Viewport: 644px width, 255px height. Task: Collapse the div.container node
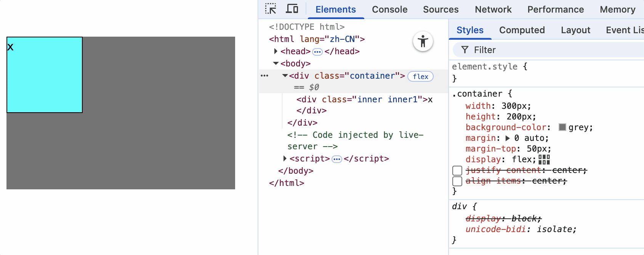coord(285,76)
